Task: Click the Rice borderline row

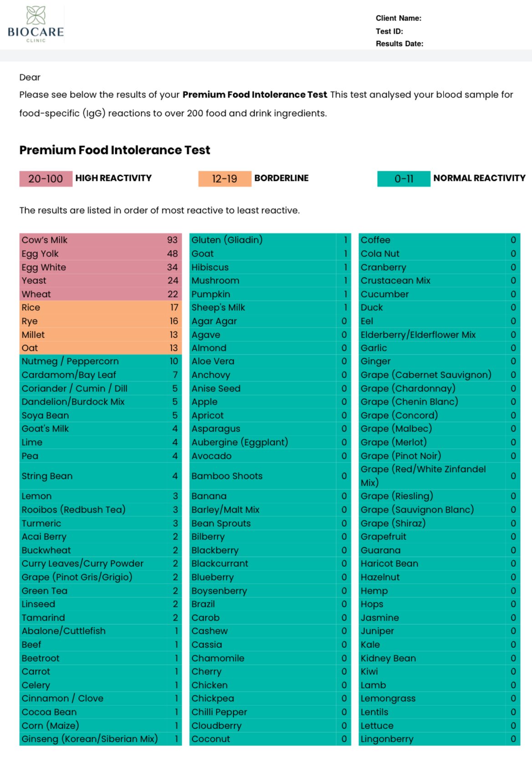Action: [101, 308]
